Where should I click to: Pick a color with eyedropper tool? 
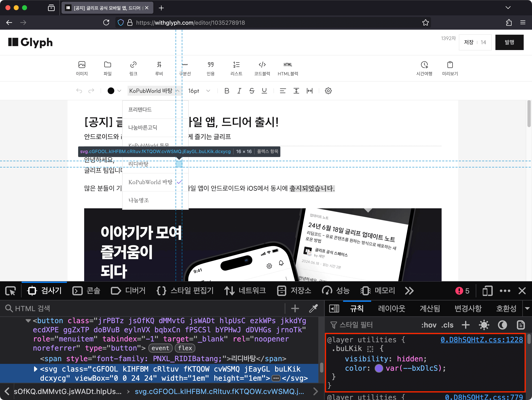click(x=313, y=308)
